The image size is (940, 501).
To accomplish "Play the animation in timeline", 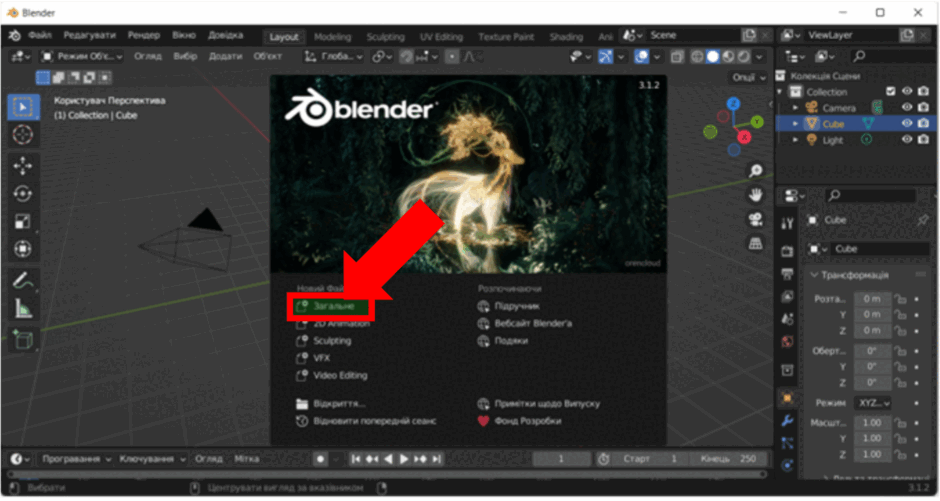I will click(404, 459).
